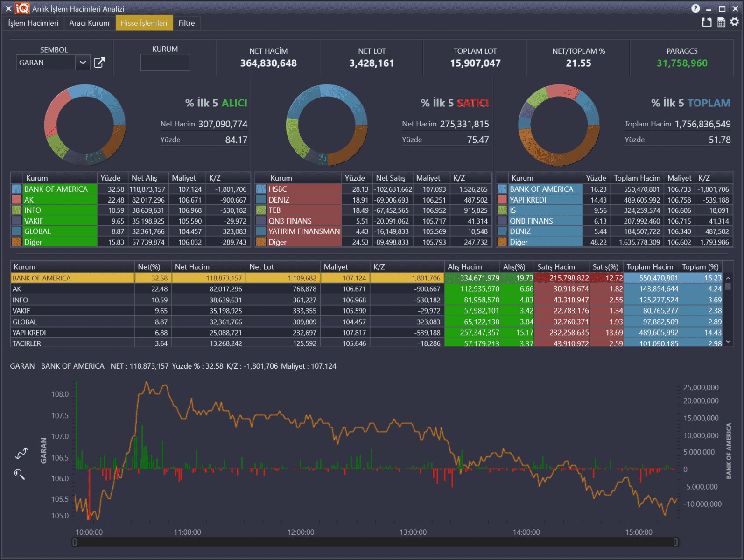Select the TACIRLER row in detail table
Screen dimensions: 744x560
click(x=366, y=343)
